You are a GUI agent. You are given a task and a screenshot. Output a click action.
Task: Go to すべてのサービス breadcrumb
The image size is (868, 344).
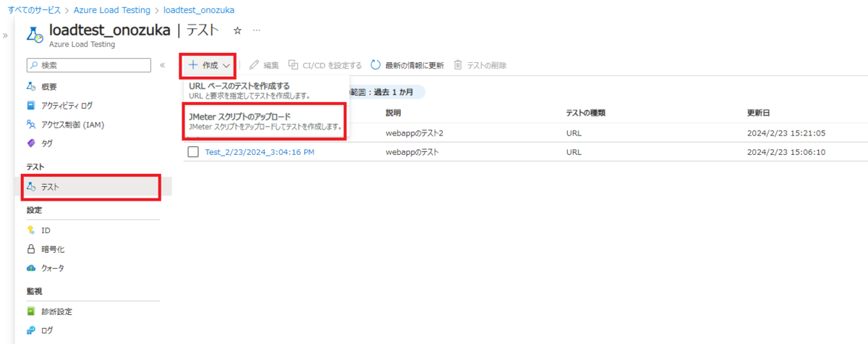pos(35,10)
